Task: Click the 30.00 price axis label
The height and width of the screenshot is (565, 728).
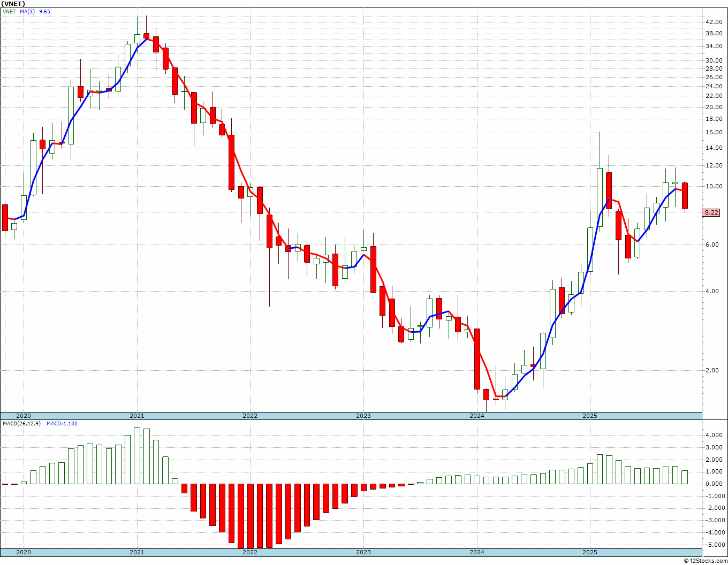Action: coord(714,60)
